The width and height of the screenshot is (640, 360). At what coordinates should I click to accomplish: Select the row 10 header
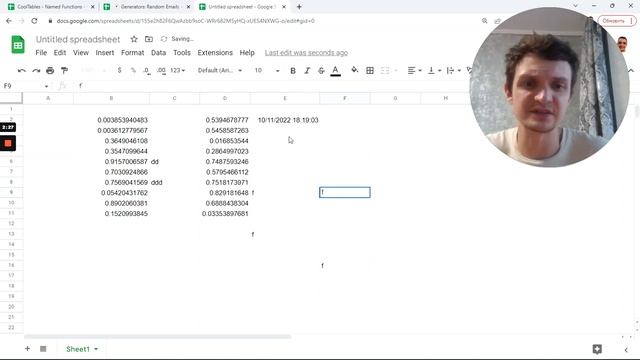pyautogui.click(x=11, y=203)
